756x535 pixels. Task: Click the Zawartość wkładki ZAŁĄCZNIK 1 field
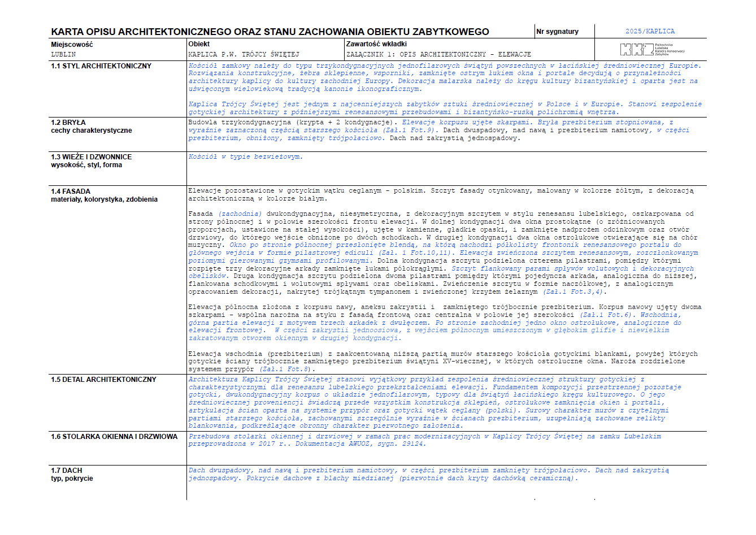438,55
